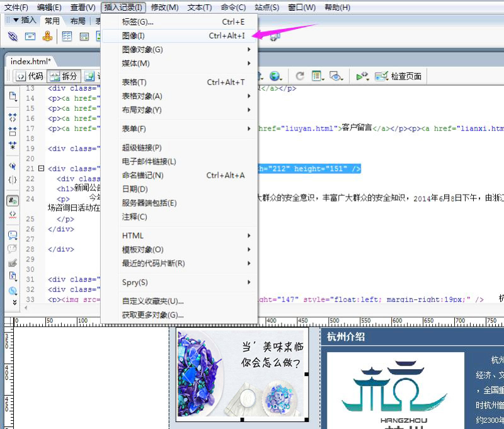Image resolution: width=504 pixels, height=429 pixels.
Task: Toggle the Line Numbers button
Action: tap(13, 201)
